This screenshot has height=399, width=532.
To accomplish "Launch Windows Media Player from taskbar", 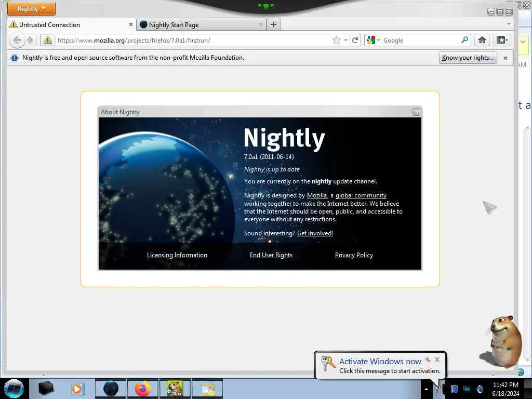I will tap(77, 389).
